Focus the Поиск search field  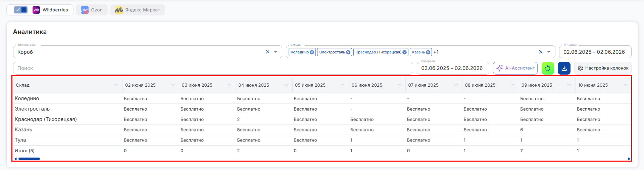tap(213, 68)
